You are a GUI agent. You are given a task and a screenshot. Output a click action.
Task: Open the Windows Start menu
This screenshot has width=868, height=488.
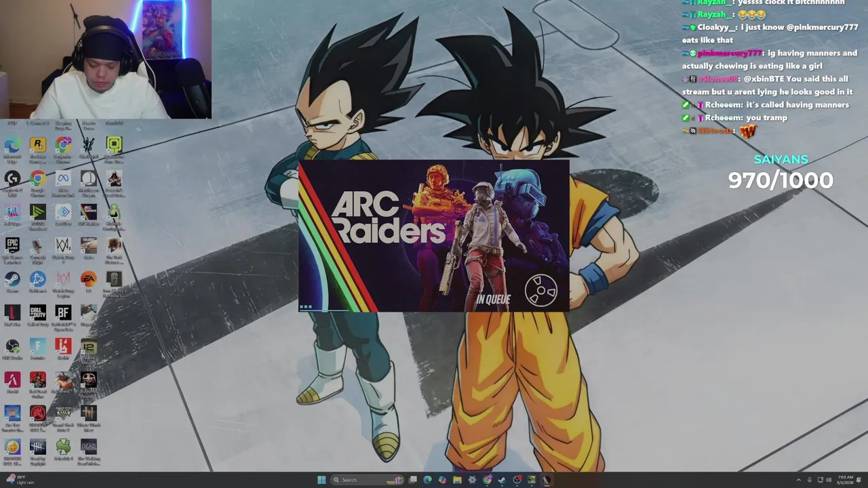click(321, 480)
